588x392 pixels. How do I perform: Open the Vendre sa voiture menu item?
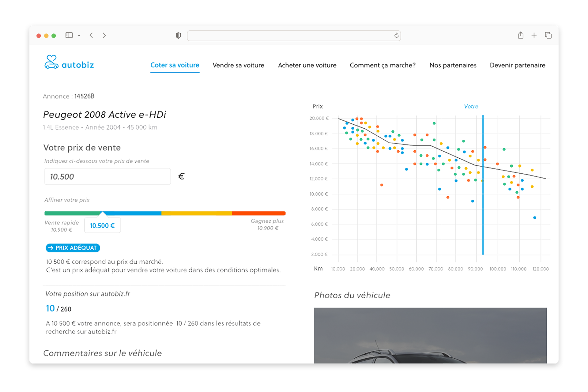[238, 65]
